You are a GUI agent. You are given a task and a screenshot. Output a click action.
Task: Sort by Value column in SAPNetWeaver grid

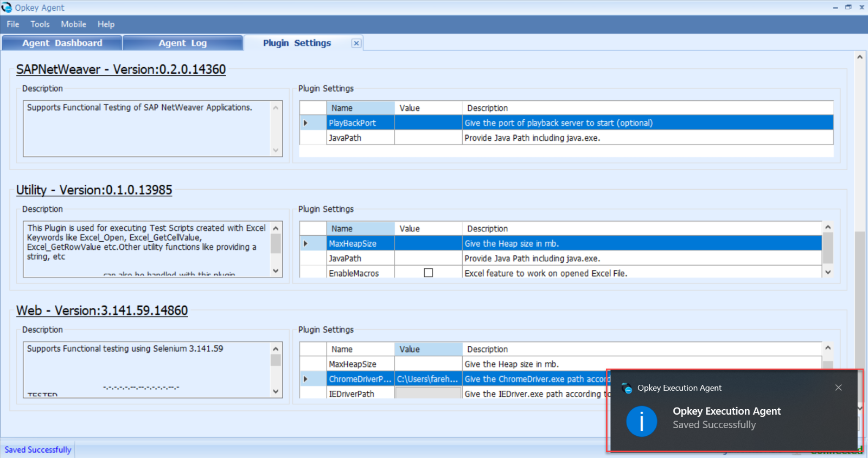(428, 108)
